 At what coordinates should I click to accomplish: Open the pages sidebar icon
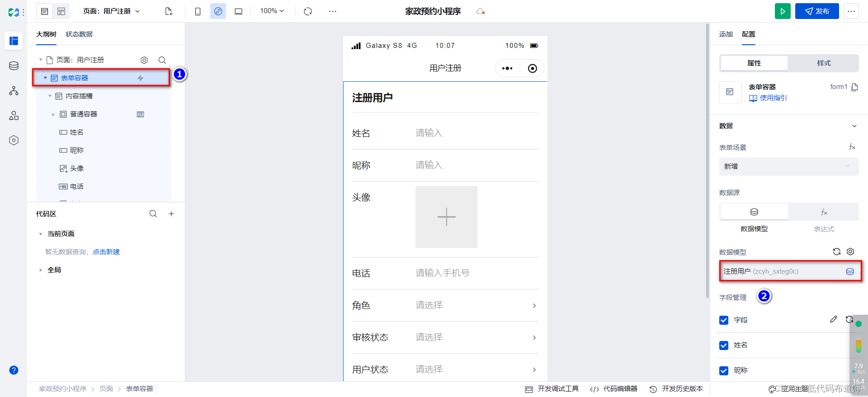tap(14, 41)
